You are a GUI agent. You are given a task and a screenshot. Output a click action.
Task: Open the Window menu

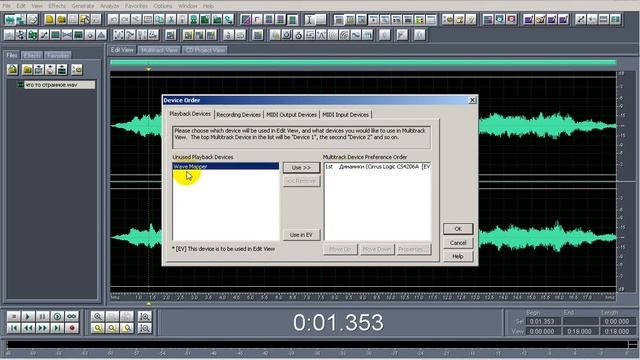point(188,6)
